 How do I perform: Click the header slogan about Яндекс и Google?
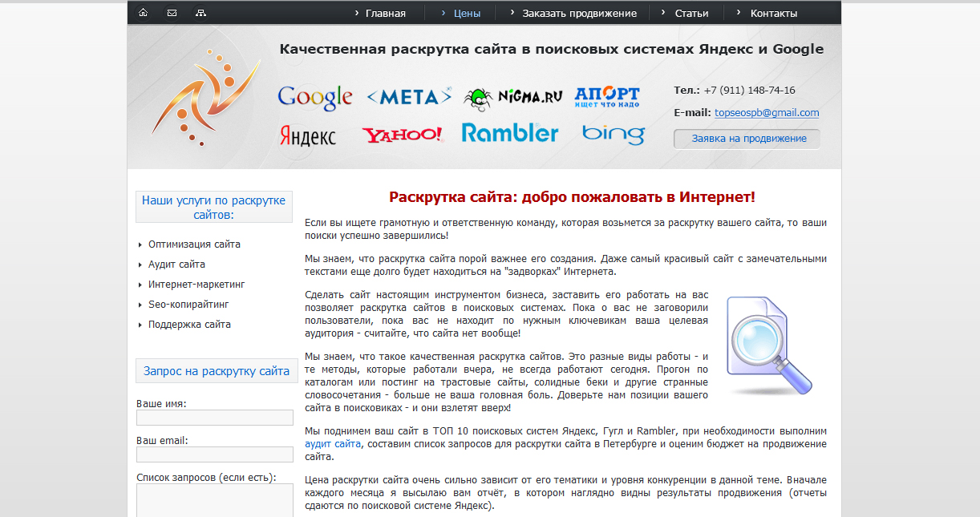(x=552, y=49)
